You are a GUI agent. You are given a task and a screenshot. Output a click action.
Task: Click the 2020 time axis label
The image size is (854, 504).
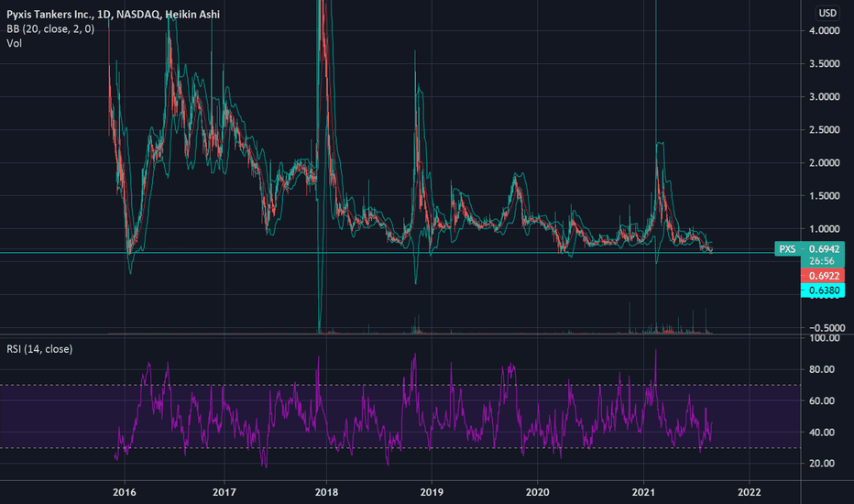click(x=537, y=493)
